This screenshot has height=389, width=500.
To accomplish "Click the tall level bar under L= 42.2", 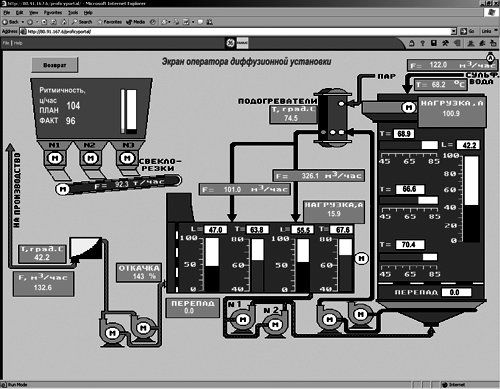I will pyautogui.click(x=471, y=199).
